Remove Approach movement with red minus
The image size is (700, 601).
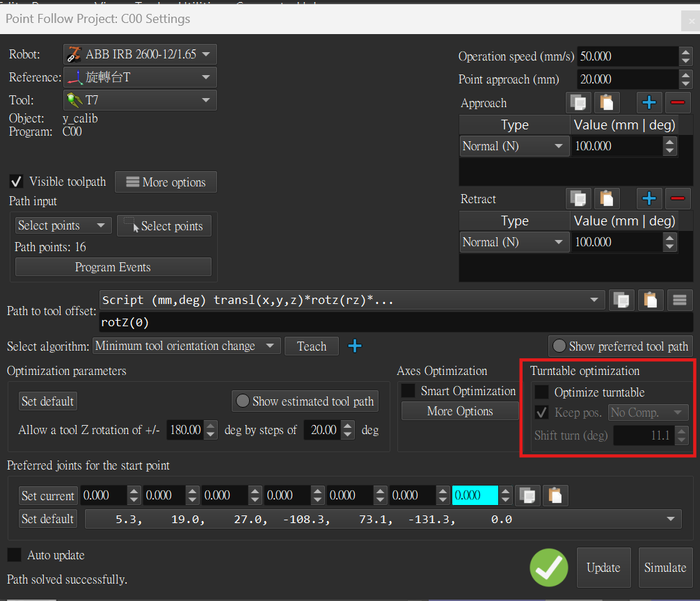tap(677, 103)
